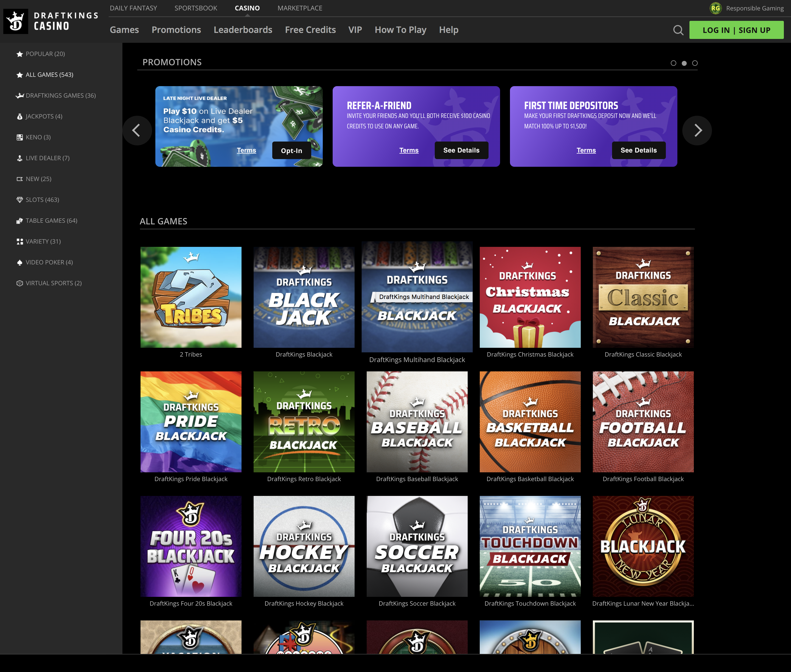Open Terms for the Refer-A-Friend promotion
The height and width of the screenshot is (672, 791).
409,151
